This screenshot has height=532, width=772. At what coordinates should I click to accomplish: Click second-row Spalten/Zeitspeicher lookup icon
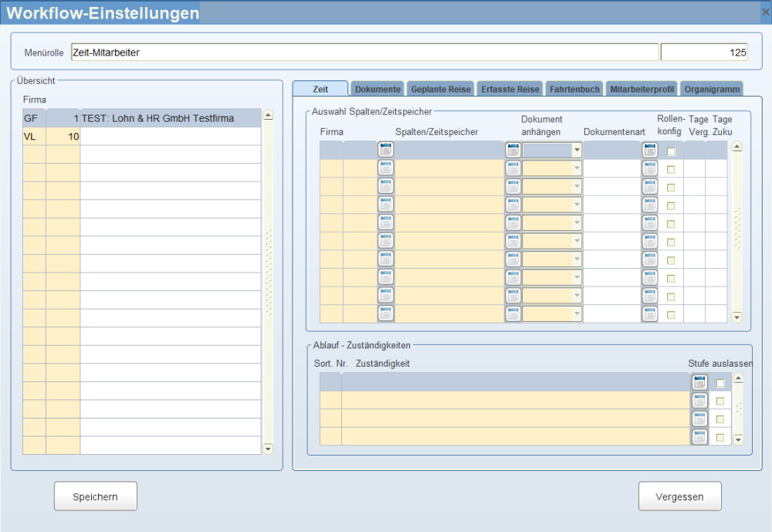(386, 168)
